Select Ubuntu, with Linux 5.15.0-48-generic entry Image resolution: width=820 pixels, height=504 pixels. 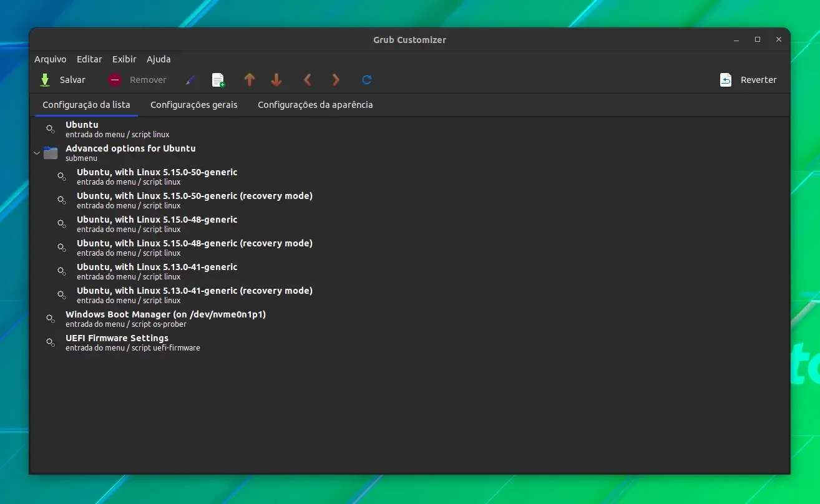pos(409,224)
